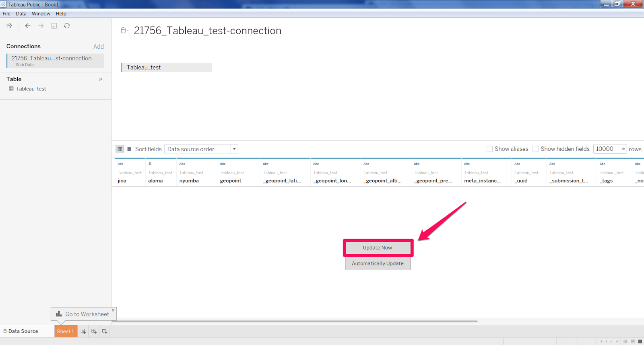
Task: Select the nyumba column header
Action: click(196, 172)
